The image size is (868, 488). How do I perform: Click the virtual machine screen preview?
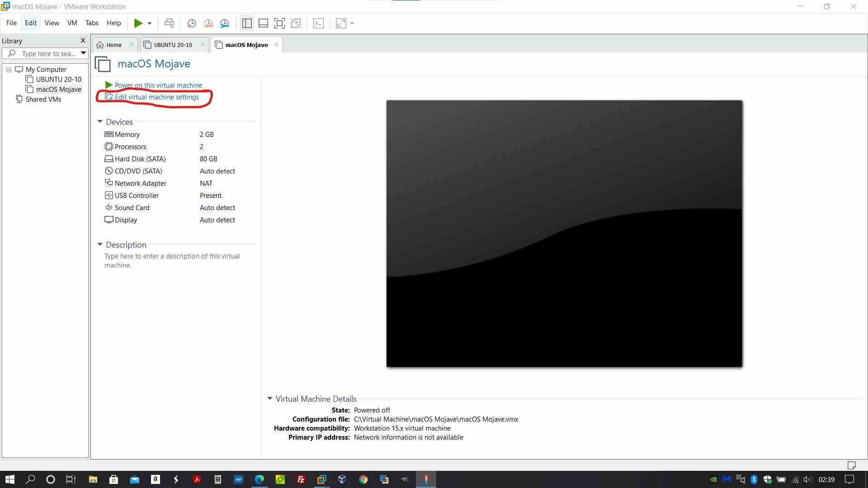tap(564, 234)
